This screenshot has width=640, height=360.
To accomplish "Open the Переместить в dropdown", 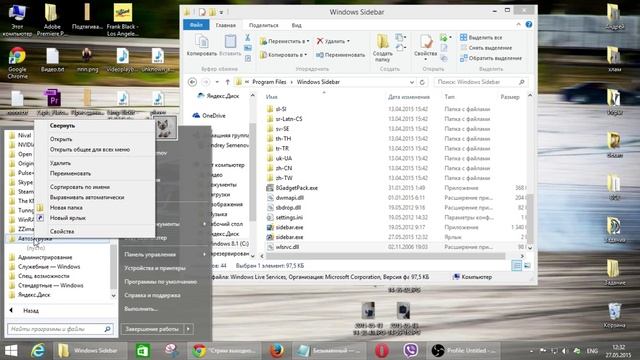I will click(x=284, y=41).
